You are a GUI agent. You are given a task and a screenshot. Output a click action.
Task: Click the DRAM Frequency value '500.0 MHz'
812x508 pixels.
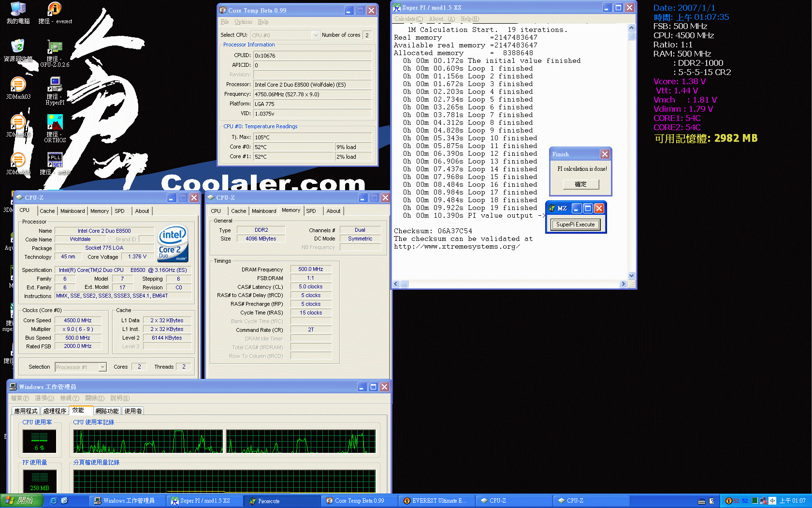[311, 269]
